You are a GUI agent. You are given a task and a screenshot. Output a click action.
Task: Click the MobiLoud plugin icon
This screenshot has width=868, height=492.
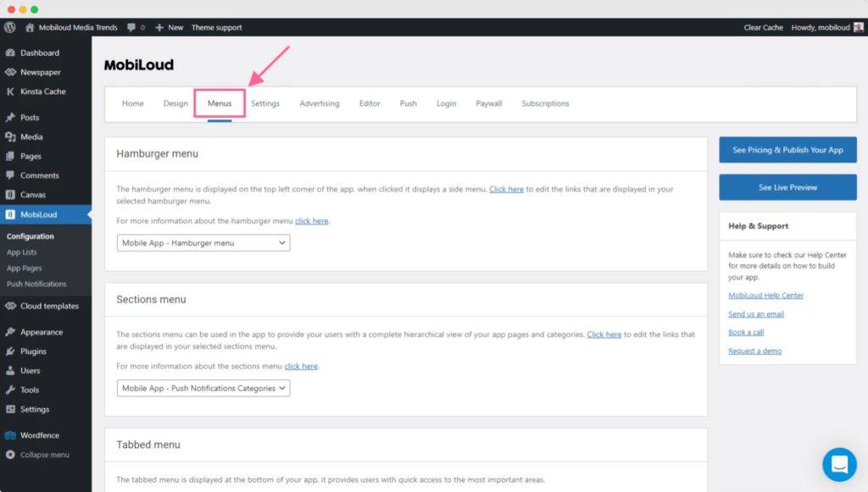(x=10, y=214)
